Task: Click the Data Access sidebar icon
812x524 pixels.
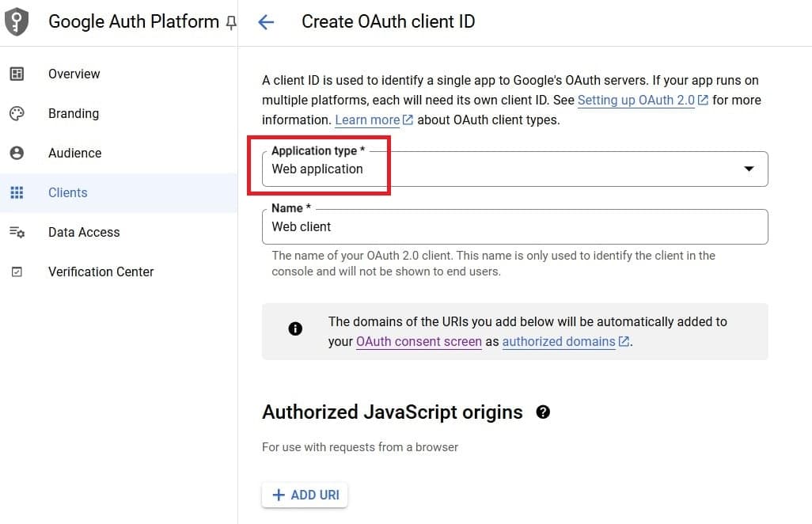Action: point(17,232)
